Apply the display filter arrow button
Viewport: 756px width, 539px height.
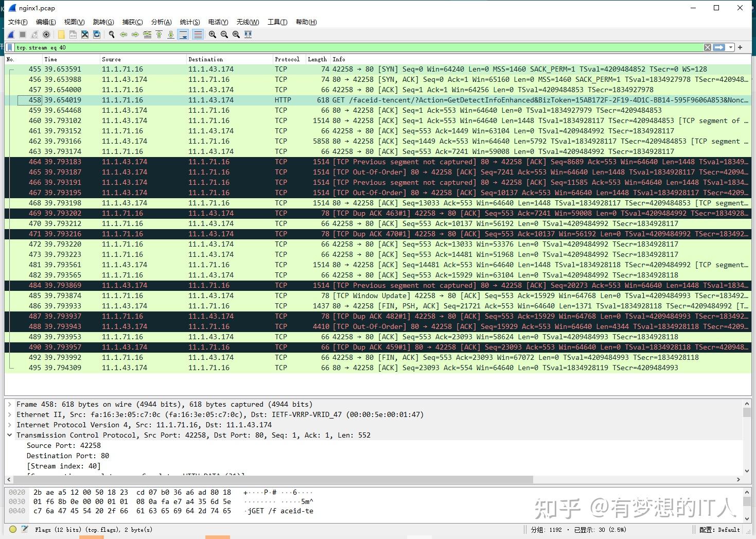click(x=719, y=47)
